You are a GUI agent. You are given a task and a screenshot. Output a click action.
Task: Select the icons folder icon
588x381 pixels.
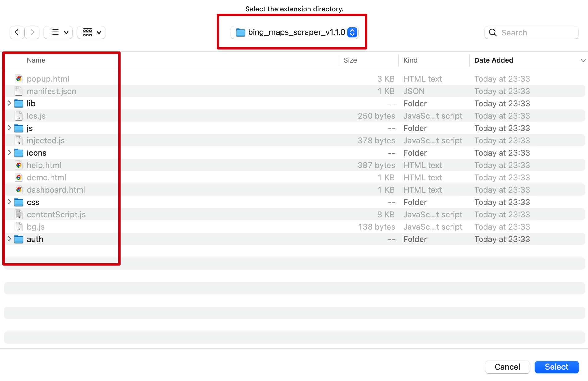[x=19, y=153]
